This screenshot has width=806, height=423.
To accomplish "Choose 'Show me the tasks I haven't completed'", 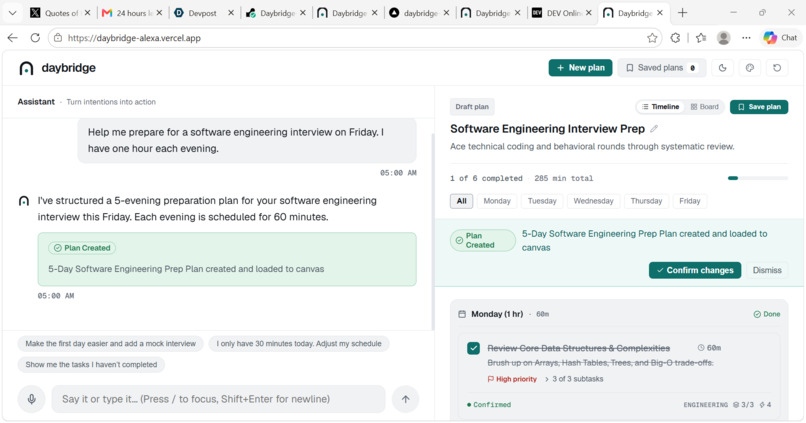I will tap(91, 364).
